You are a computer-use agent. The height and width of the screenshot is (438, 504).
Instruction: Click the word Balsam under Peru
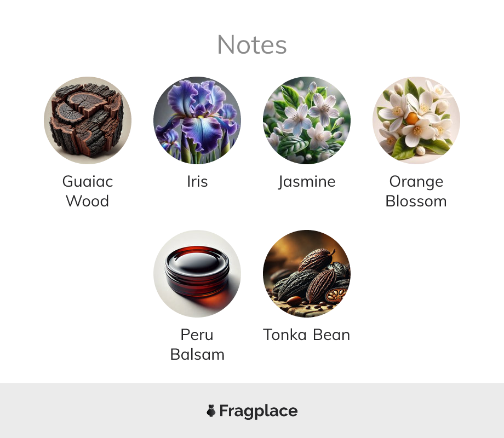(x=197, y=355)
